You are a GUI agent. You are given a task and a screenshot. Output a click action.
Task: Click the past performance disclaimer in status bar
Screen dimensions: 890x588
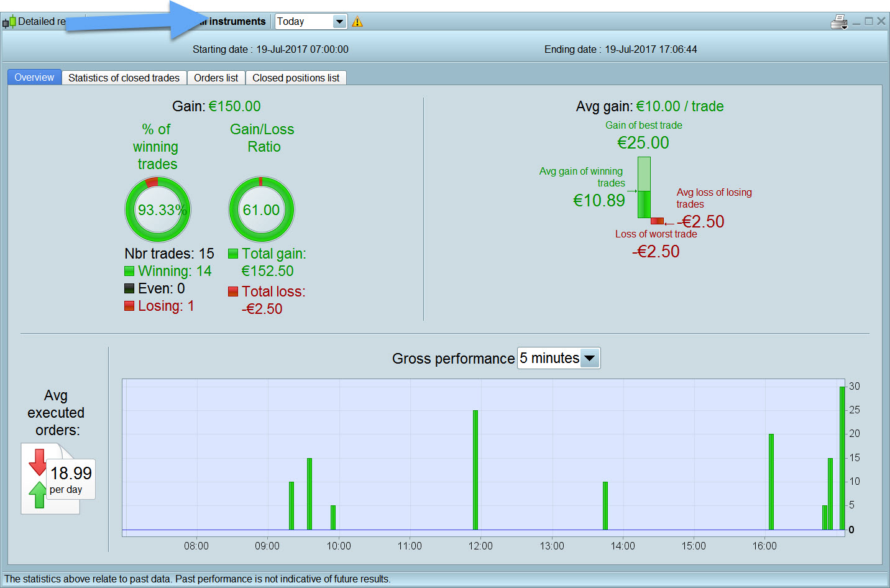[198, 579]
